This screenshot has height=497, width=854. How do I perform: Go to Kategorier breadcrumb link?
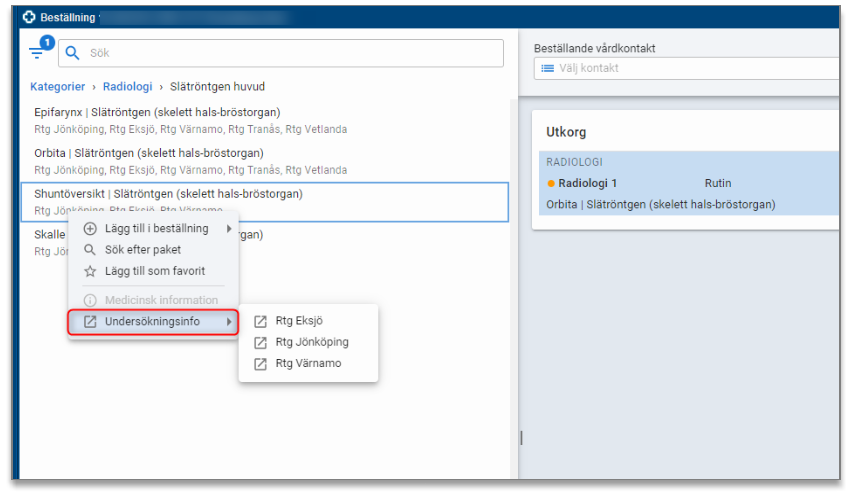coord(57,87)
